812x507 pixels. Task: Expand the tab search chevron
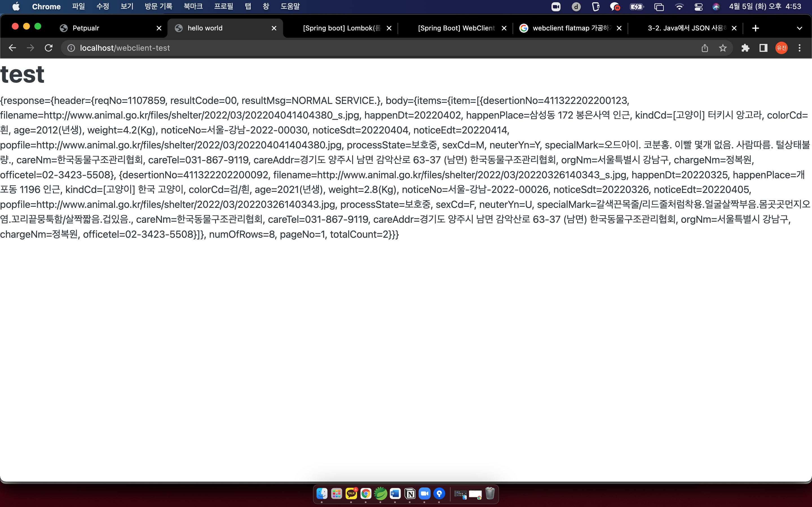point(799,28)
